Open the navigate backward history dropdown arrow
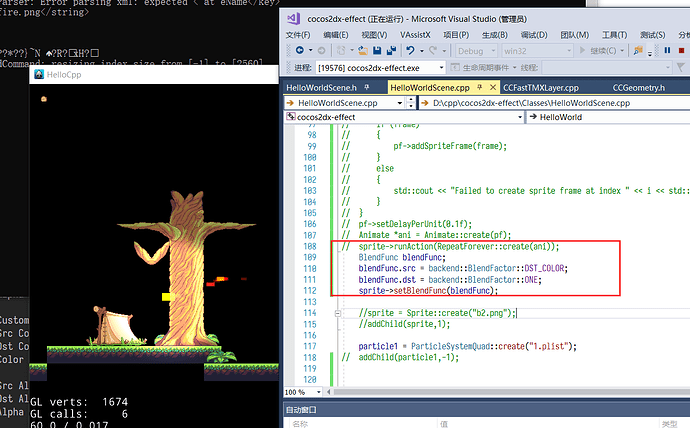This screenshot has width=690, height=428. [311, 51]
